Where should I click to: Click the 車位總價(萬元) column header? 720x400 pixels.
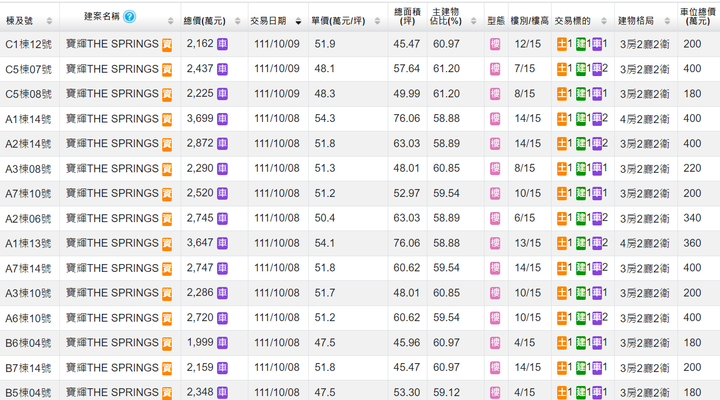(698, 16)
